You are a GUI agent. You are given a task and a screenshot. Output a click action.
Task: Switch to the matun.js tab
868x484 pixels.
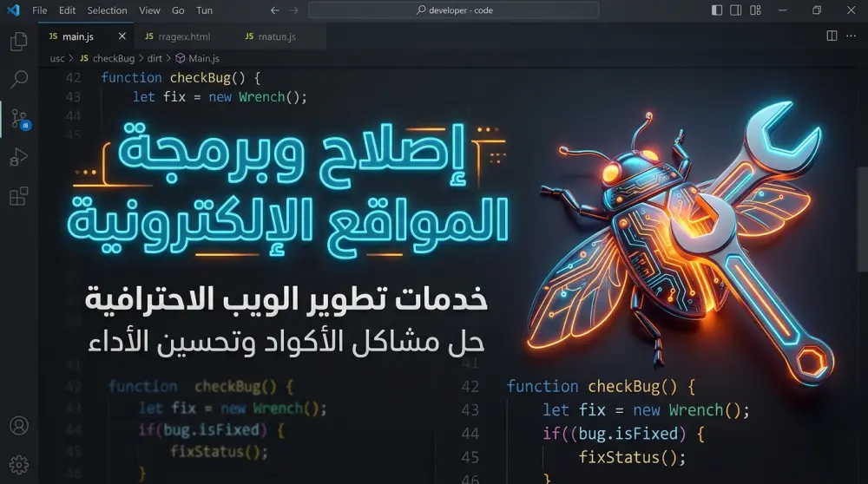click(277, 36)
